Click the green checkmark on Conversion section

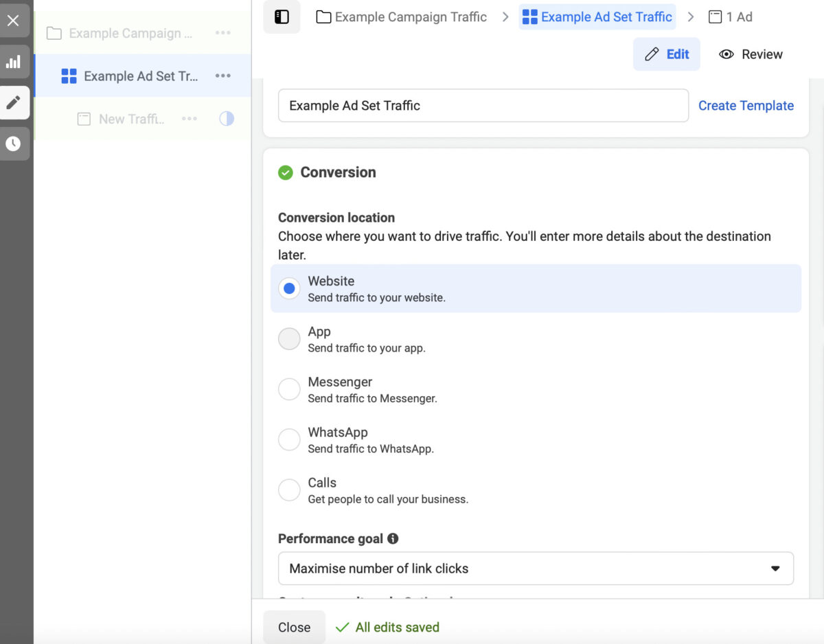point(285,172)
